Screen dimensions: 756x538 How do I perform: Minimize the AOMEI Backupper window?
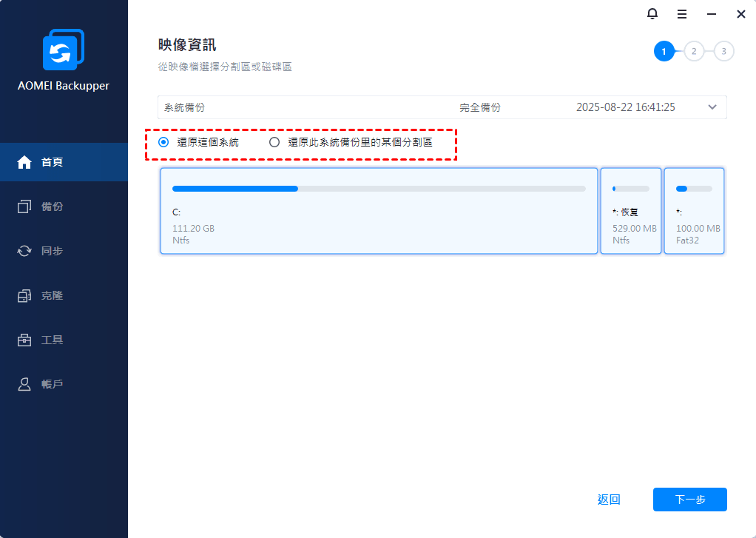coord(712,14)
